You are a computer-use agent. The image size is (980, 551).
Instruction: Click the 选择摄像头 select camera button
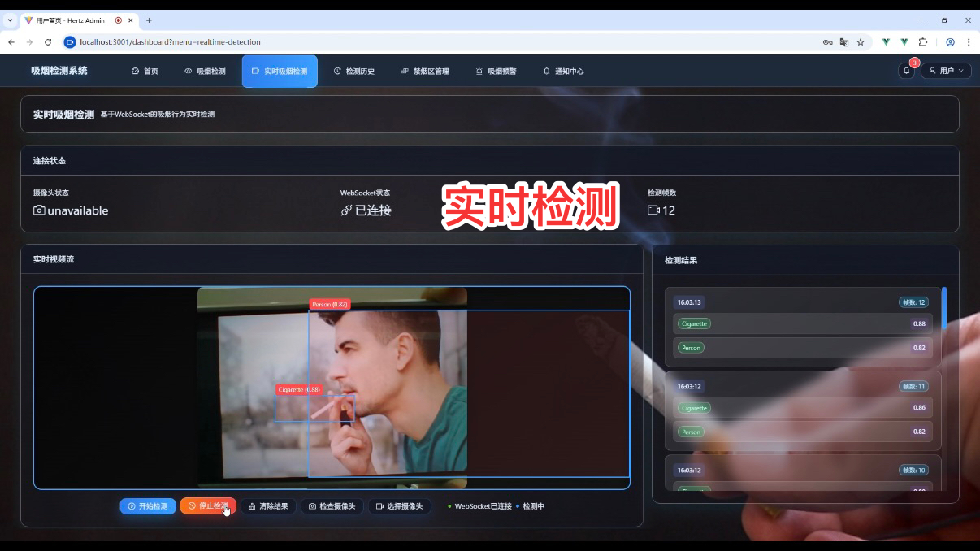399,506
